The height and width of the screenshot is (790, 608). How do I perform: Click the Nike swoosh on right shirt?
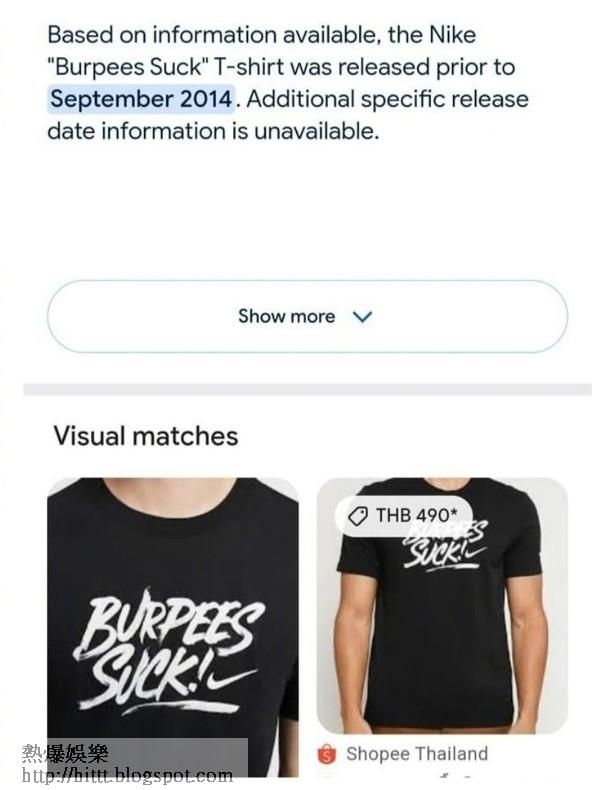pyautogui.click(x=474, y=553)
